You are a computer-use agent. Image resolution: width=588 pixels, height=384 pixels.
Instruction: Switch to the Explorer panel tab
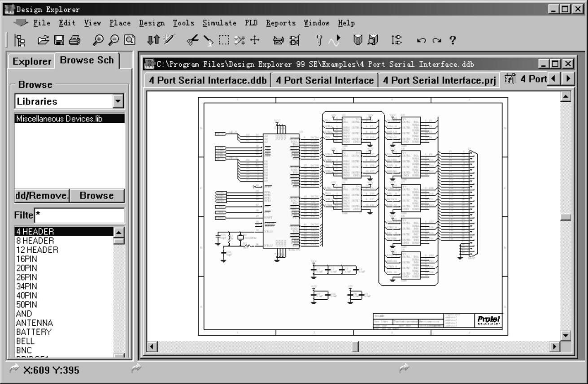click(x=31, y=61)
